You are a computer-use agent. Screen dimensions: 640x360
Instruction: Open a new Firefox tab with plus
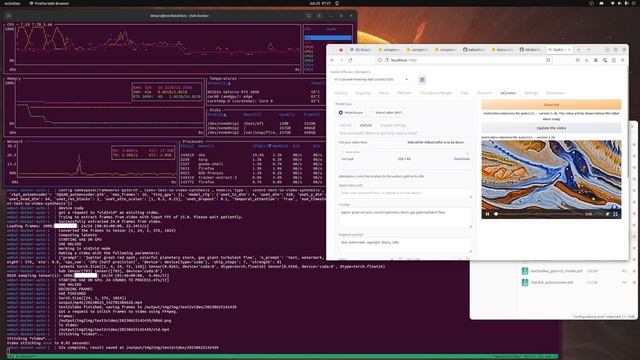[x=578, y=49]
